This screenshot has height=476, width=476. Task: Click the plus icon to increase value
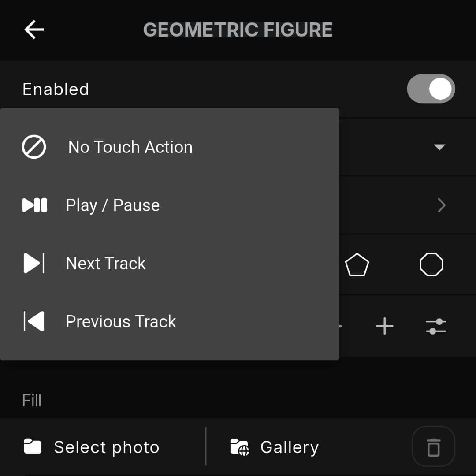click(384, 326)
